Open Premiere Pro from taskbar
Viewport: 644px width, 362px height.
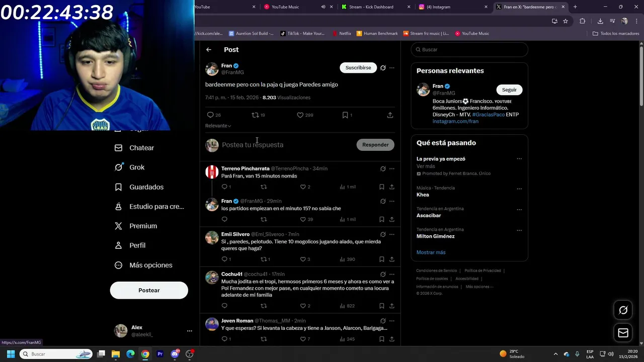160,354
